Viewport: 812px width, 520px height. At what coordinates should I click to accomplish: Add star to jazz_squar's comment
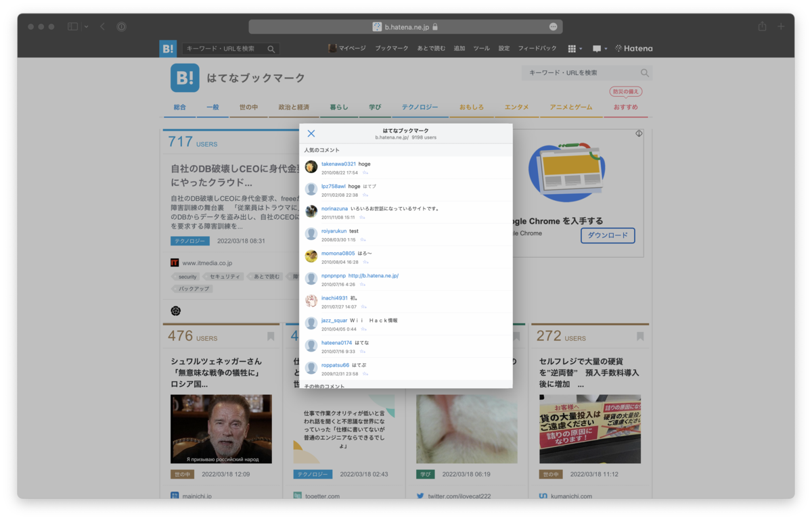364,329
